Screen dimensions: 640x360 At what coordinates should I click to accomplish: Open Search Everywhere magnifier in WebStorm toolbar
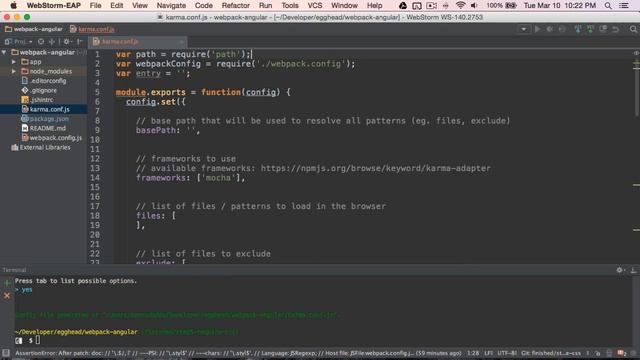click(x=633, y=29)
